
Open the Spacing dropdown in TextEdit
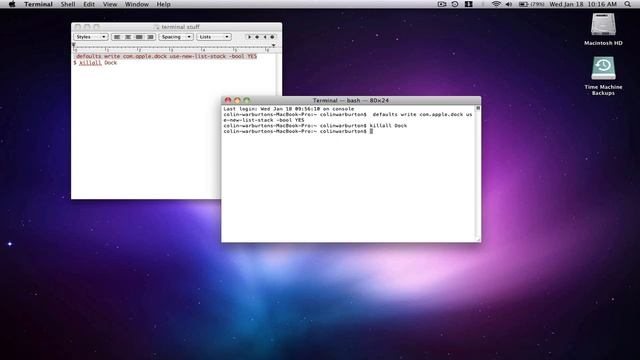[176, 37]
